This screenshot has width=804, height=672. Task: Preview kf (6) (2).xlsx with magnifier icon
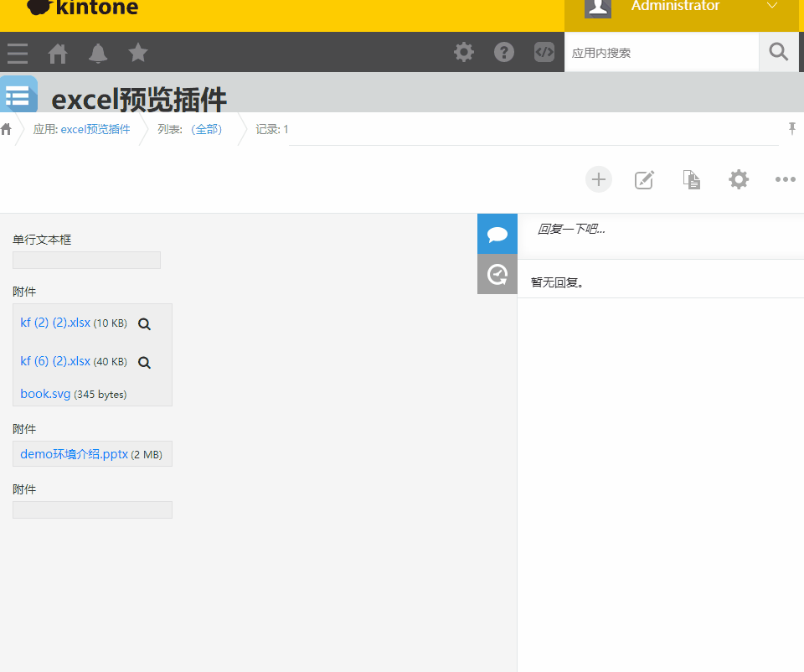pyautogui.click(x=145, y=363)
